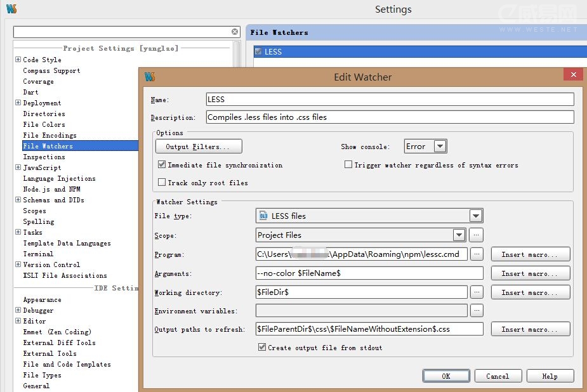Viewport: 587px width, 392px height.
Task: Expand Tasks tree node
Action: tap(18, 232)
